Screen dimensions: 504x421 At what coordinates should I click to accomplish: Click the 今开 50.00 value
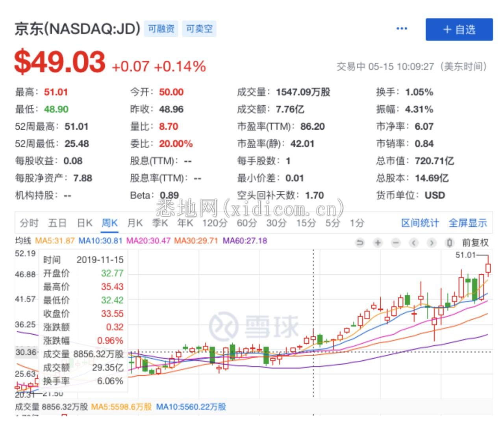point(171,92)
